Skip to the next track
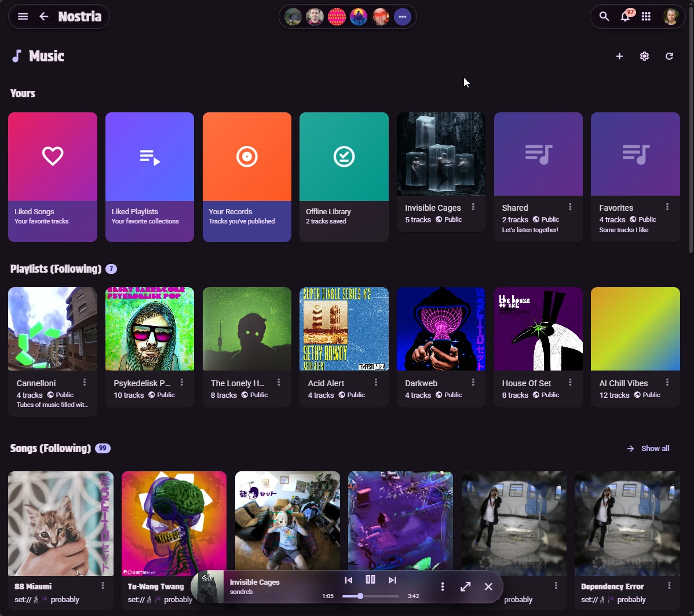 pyautogui.click(x=393, y=580)
